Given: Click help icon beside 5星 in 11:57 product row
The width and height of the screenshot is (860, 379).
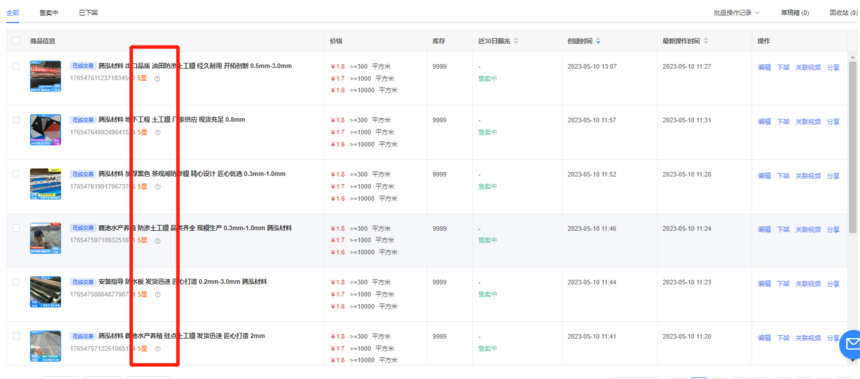Looking at the screenshot, I should point(157,132).
